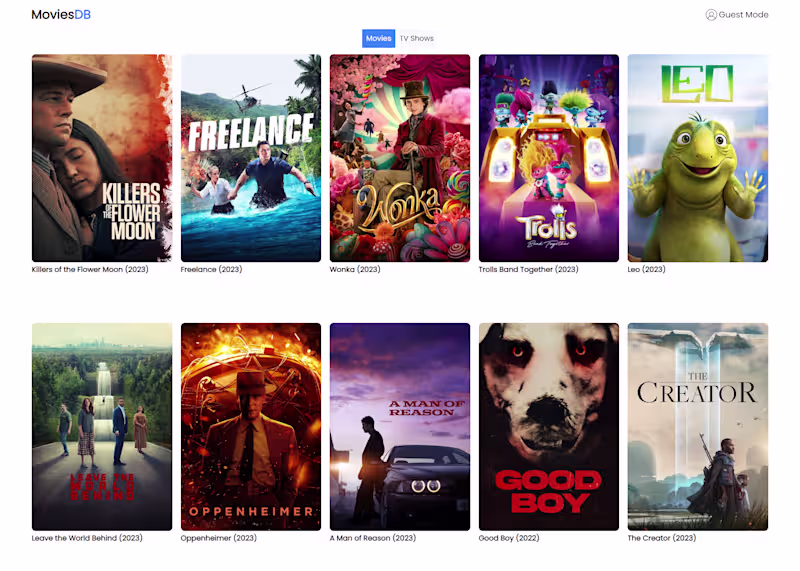The height and width of the screenshot is (571, 800).
Task: Click the Good Boy movie poster
Action: pos(549,427)
